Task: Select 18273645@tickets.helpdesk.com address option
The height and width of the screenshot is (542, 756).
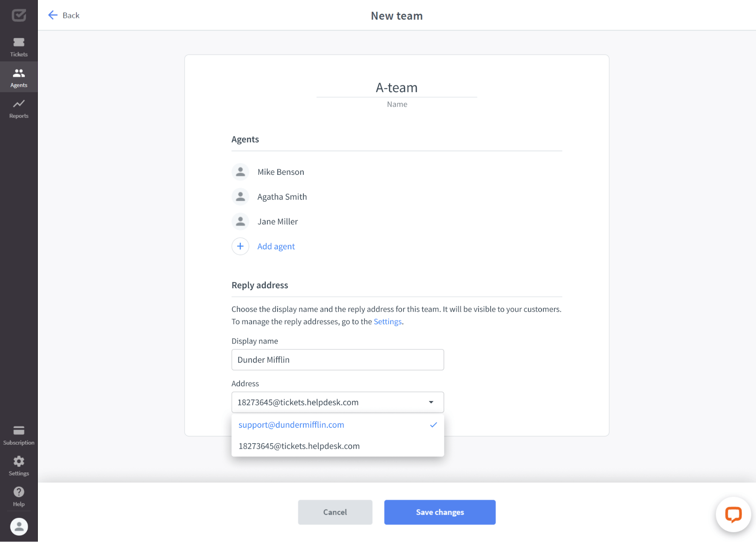Action: tap(338, 446)
